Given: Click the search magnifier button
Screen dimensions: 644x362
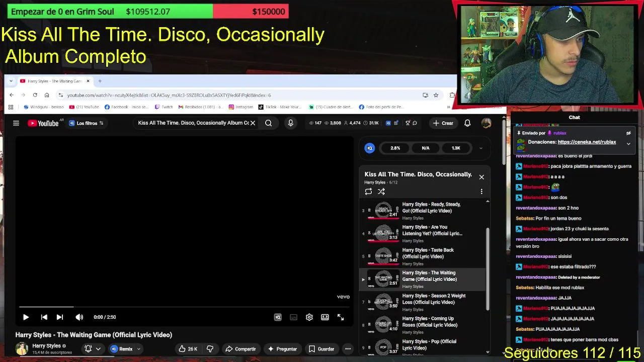Looking at the screenshot, I should pyautogui.click(x=269, y=123).
